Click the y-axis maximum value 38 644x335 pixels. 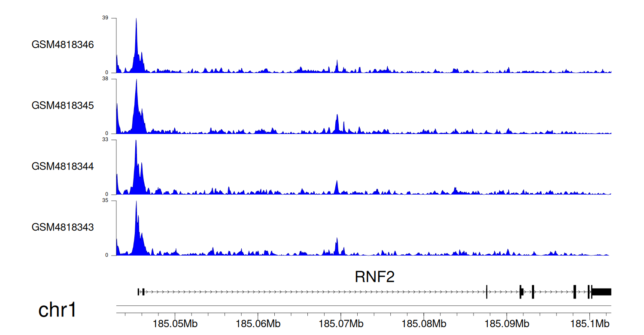click(x=105, y=79)
